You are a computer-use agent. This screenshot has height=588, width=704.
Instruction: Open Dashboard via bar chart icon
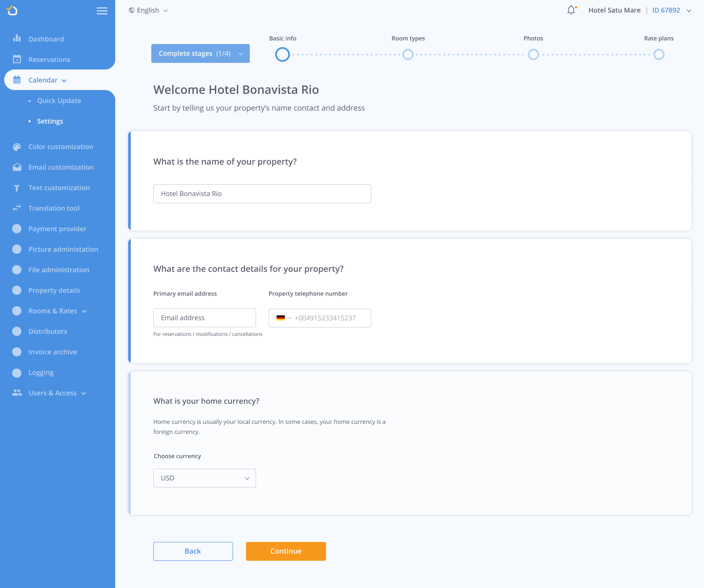(17, 39)
